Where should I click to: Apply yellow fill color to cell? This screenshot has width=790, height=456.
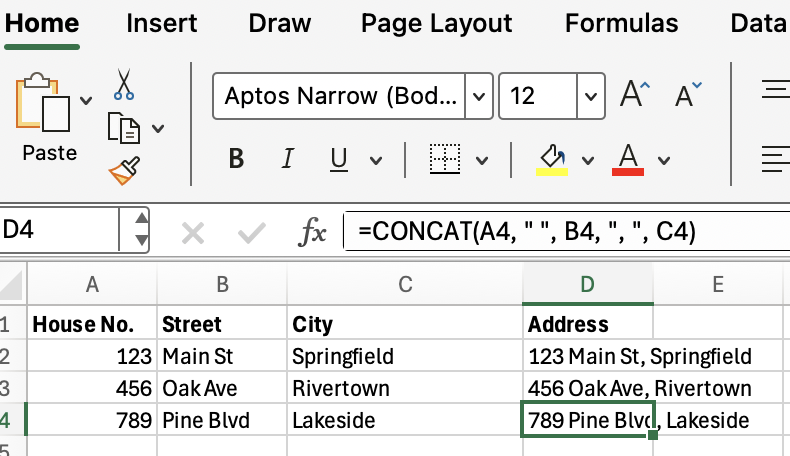point(552,160)
